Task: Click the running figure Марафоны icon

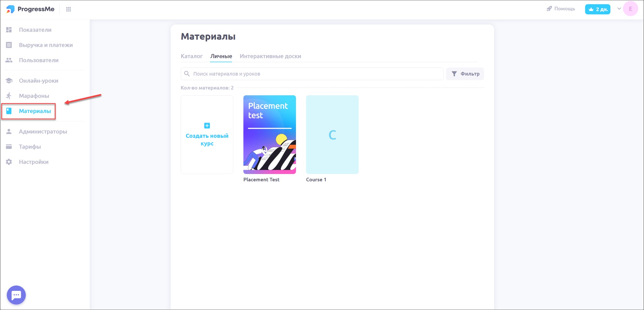Action: (x=9, y=96)
